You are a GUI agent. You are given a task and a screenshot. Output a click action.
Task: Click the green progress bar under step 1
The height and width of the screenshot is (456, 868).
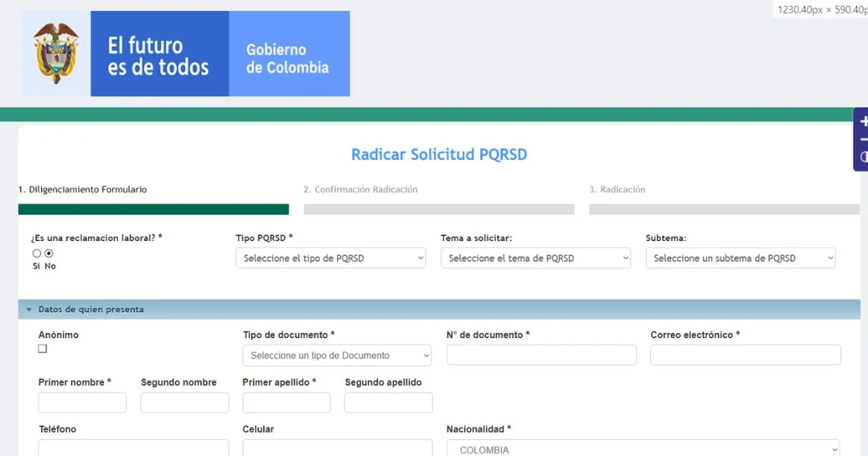click(x=153, y=209)
